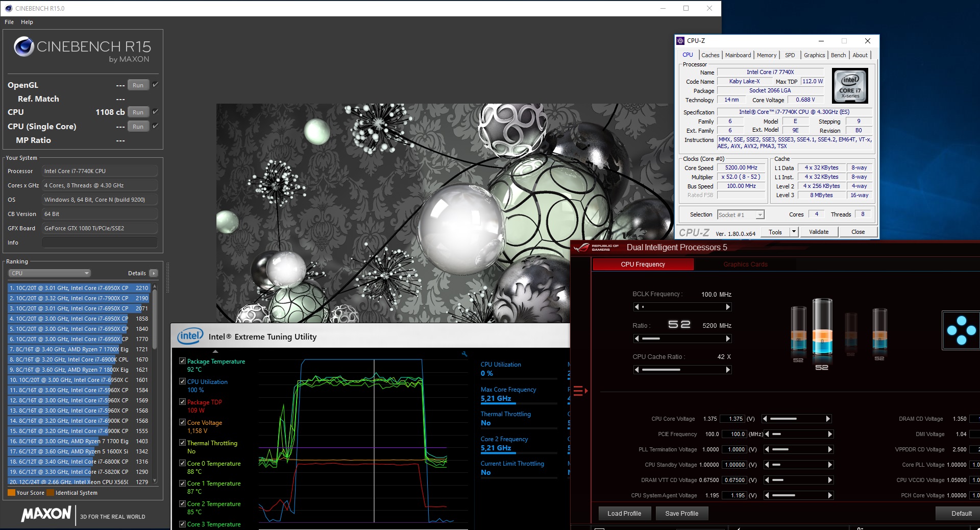
Task: Expand the CPU-Z Tools dropdown arrow
Action: coord(794,232)
